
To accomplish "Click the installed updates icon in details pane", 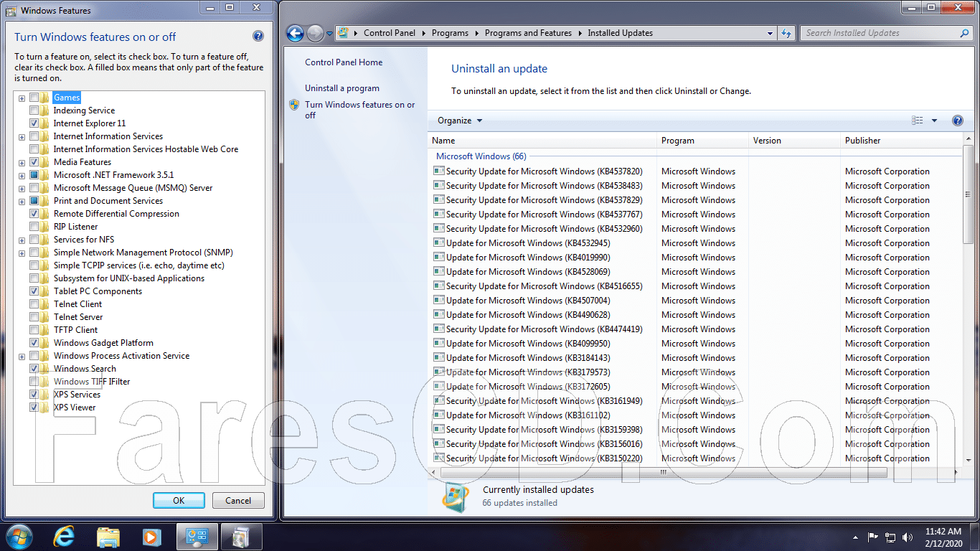I will tap(456, 496).
